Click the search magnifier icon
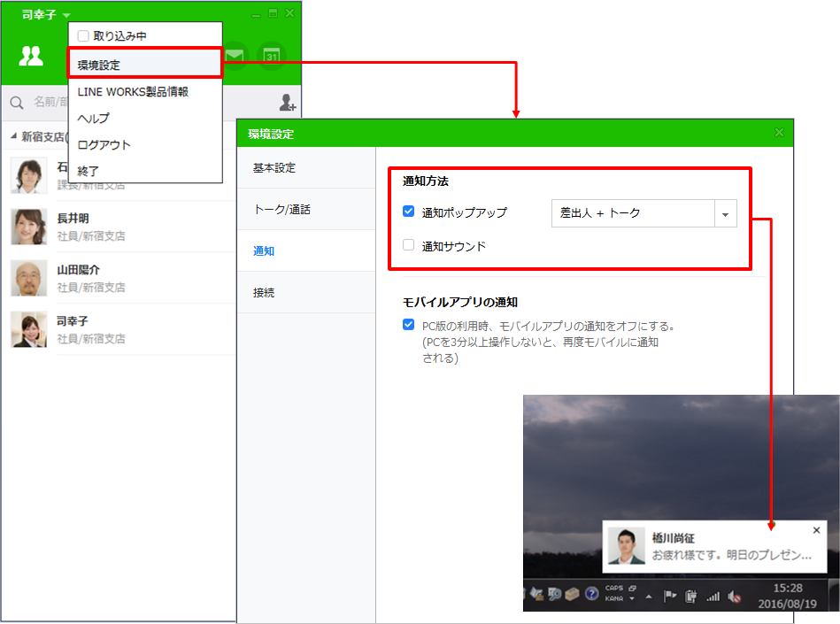Screen dimensions: 840x624 pyautogui.click(x=17, y=103)
